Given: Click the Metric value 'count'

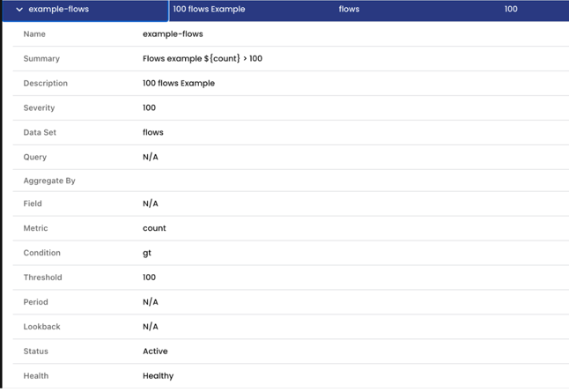Looking at the screenshot, I should 154,228.
